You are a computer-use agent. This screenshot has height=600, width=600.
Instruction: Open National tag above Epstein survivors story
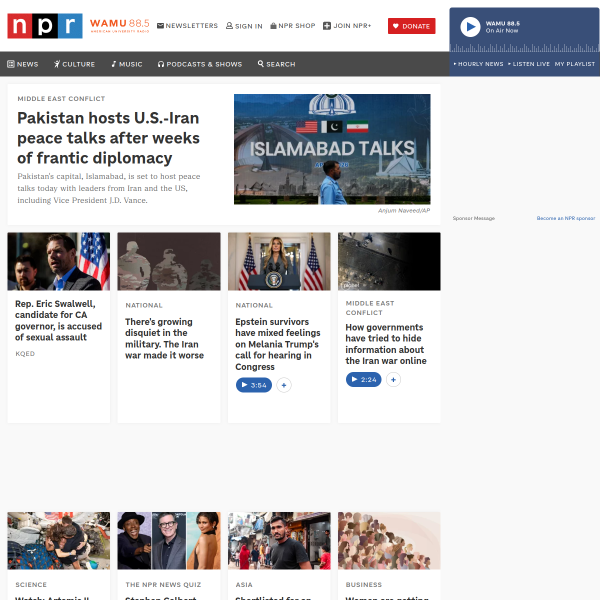click(x=254, y=305)
